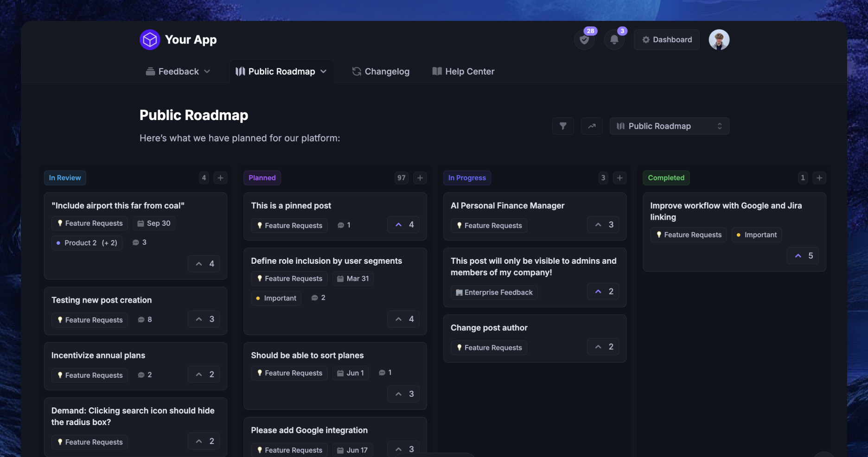Upvote 'AI Personal Finance Manager'
The image size is (868, 457).
click(x=602, y=224)
